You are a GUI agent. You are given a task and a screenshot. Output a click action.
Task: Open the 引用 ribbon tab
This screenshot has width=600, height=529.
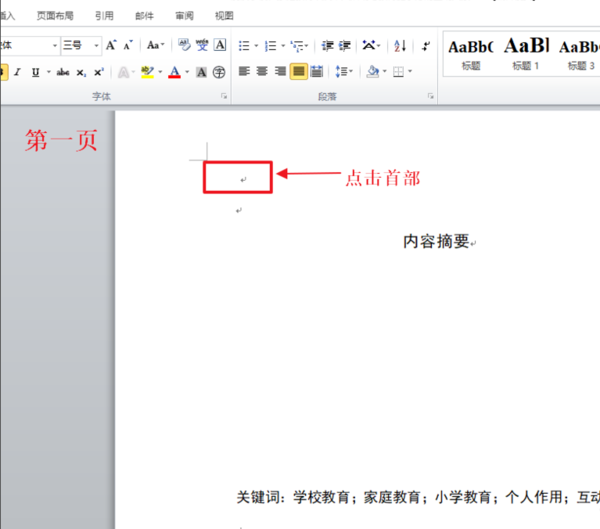(104, 16)
